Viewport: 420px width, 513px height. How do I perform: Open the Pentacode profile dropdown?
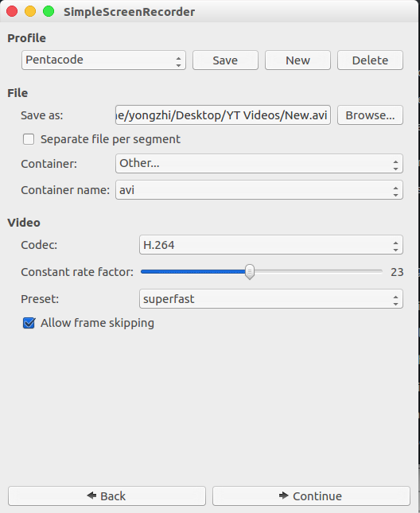103,60
